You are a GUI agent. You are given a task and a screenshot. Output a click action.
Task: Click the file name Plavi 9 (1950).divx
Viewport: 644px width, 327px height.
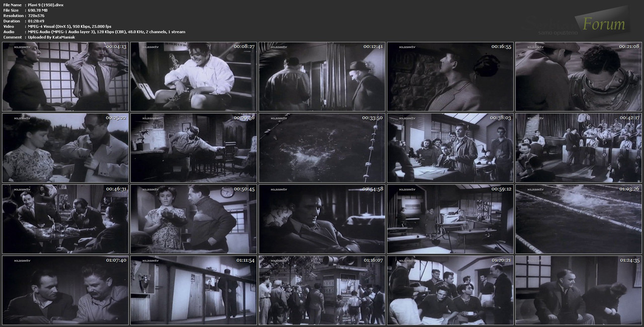[x=46, y=5]
